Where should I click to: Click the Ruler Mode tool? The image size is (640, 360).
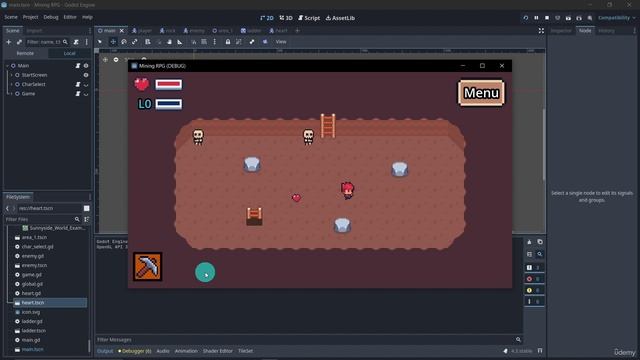pyautogui.click(x=180, y=42)
